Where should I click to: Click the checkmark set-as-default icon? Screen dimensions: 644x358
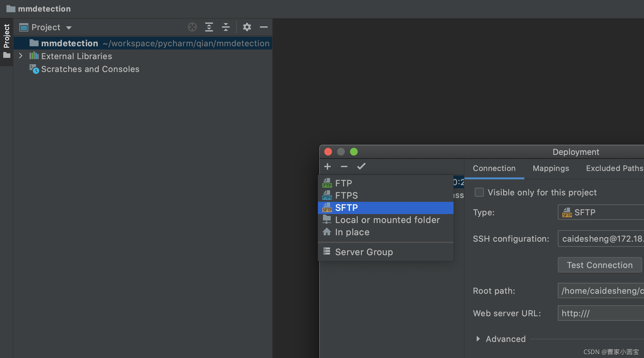point(361,166)
